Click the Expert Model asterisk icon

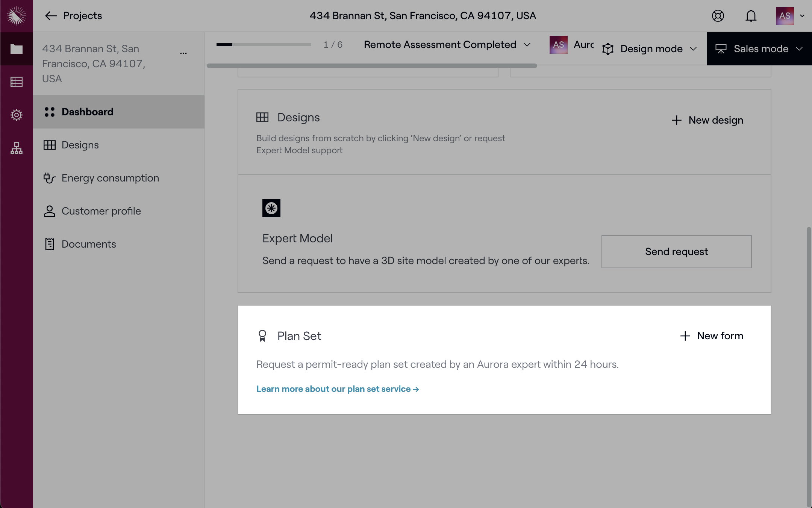(271, 208)
